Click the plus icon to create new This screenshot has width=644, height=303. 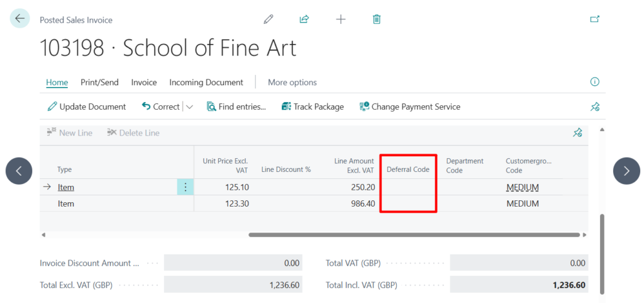tap(341, 20)
